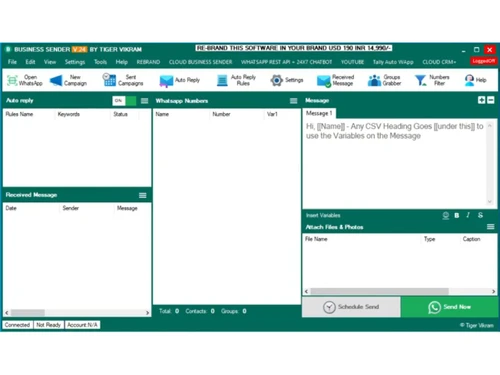The image size is (500, 375).
Task: Apply bold formatting to message
Action: [457, 215]
